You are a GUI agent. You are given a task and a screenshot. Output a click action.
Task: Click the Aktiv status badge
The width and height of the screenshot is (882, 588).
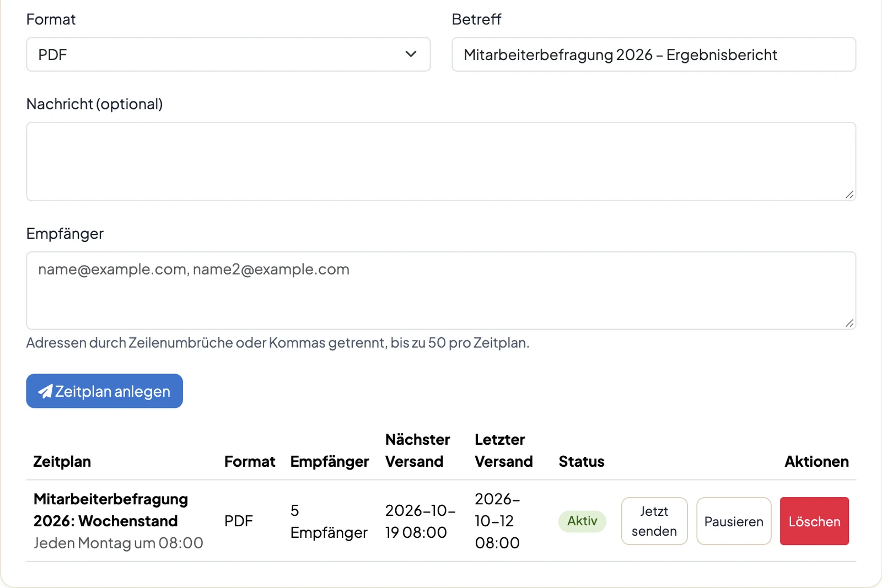[582, 521]
